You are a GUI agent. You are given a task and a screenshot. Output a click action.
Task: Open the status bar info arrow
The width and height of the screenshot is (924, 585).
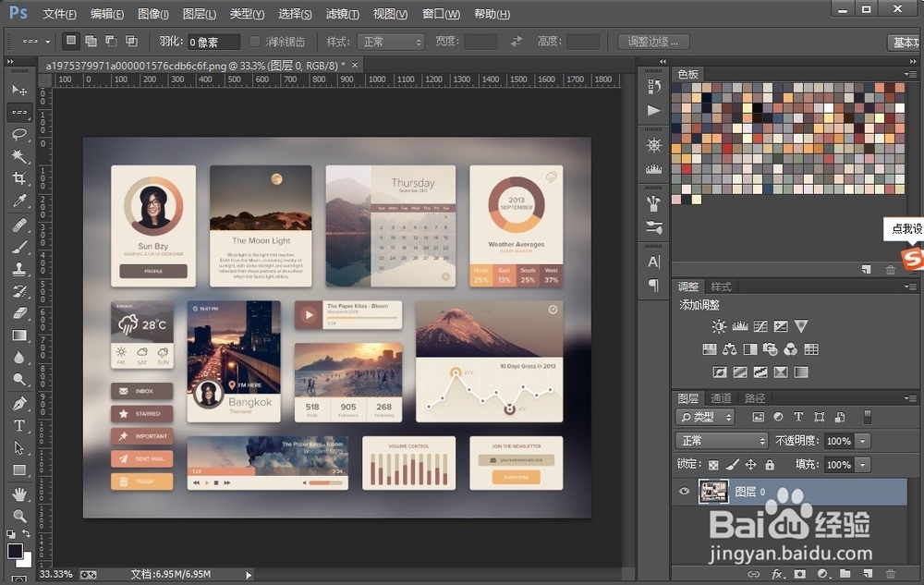coord(249,575)
